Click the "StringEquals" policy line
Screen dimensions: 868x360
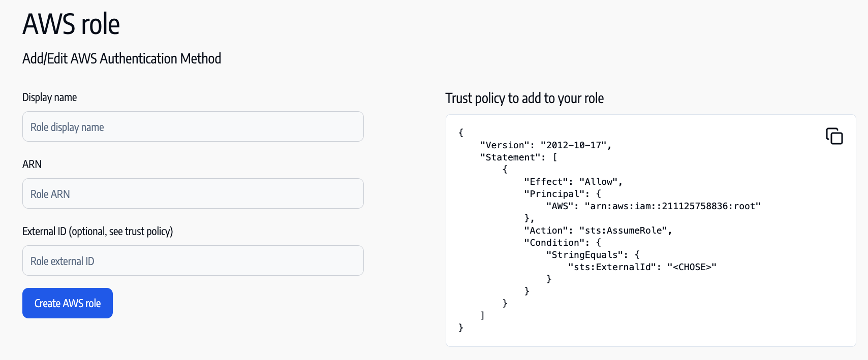(x=593, y=255)
